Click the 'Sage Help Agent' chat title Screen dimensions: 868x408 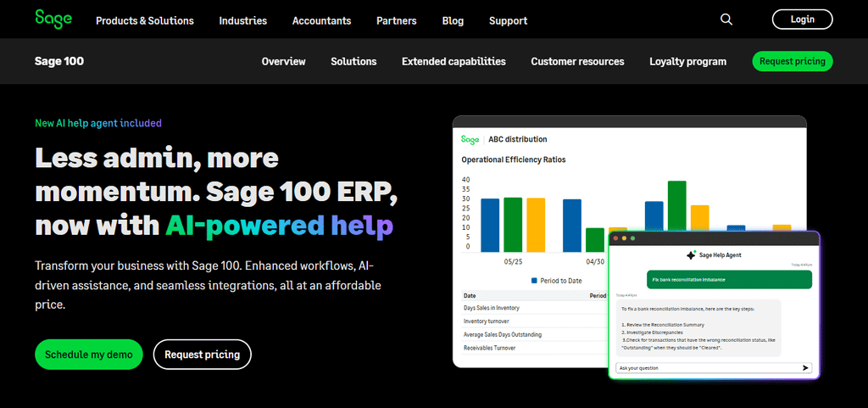point(721,255)
